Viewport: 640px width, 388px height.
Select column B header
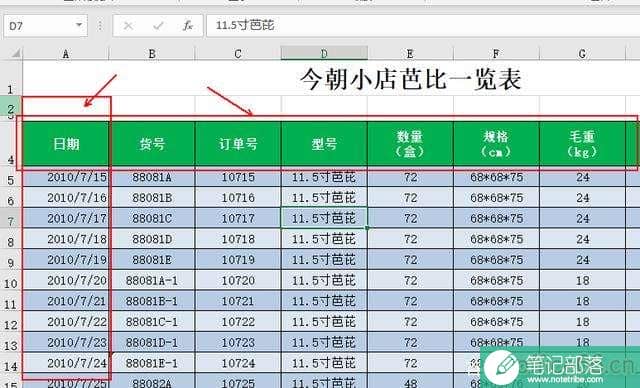tap(152, 54)
